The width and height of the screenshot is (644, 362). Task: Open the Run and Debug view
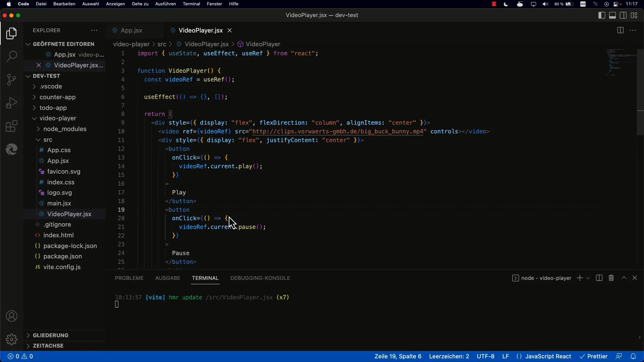coord(11,103)
